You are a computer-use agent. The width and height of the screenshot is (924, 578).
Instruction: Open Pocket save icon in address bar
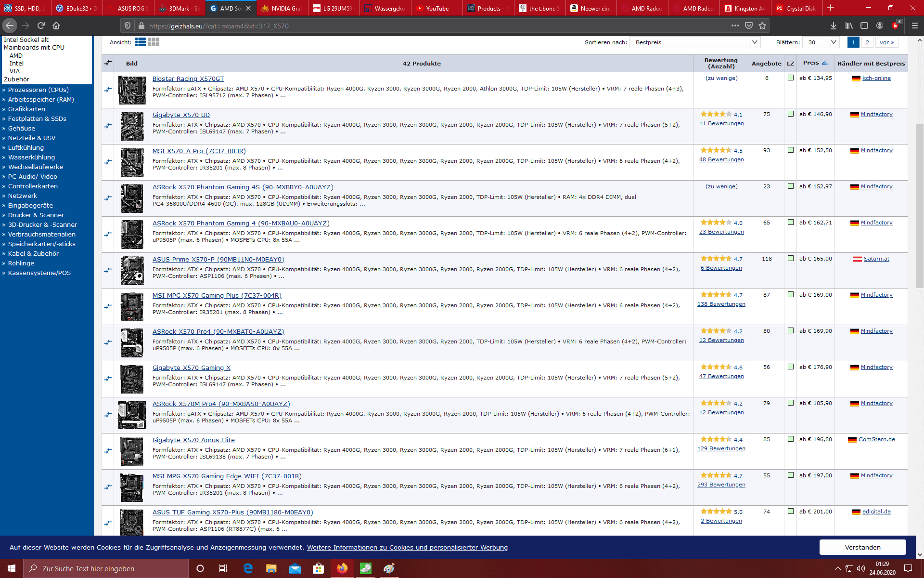pyautogui.click(x=749, y=26)
